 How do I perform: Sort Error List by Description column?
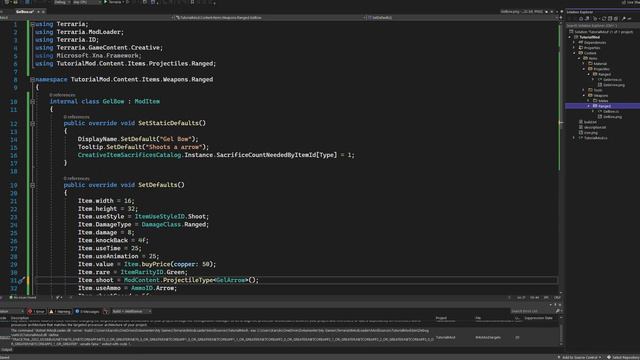pyautogui.click(x=20, y=318)
